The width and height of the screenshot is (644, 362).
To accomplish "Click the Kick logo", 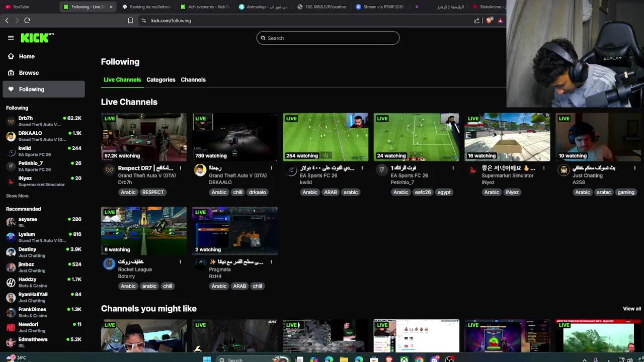I will (37, 38).
